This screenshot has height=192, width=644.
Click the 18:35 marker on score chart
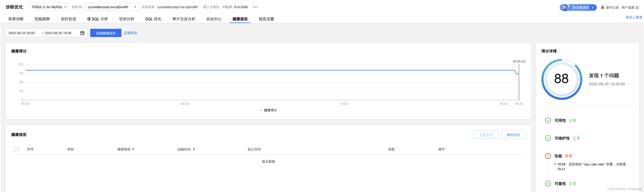[519, 104]
